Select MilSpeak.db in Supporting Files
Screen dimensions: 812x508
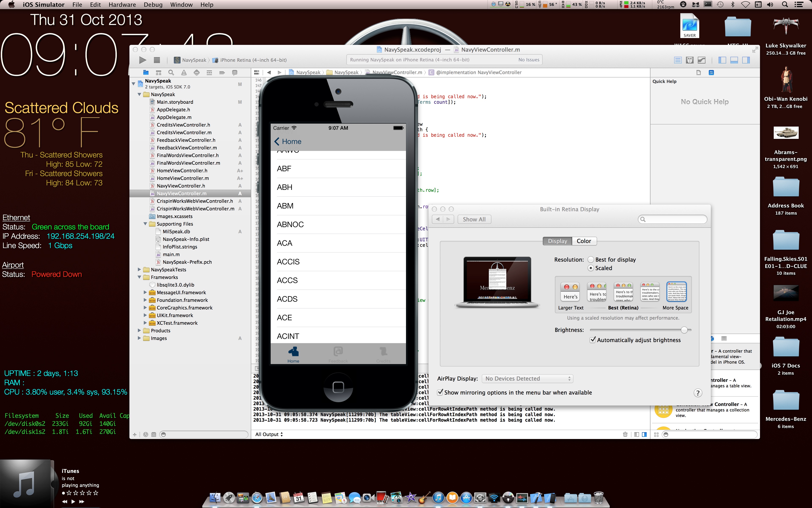176,232
